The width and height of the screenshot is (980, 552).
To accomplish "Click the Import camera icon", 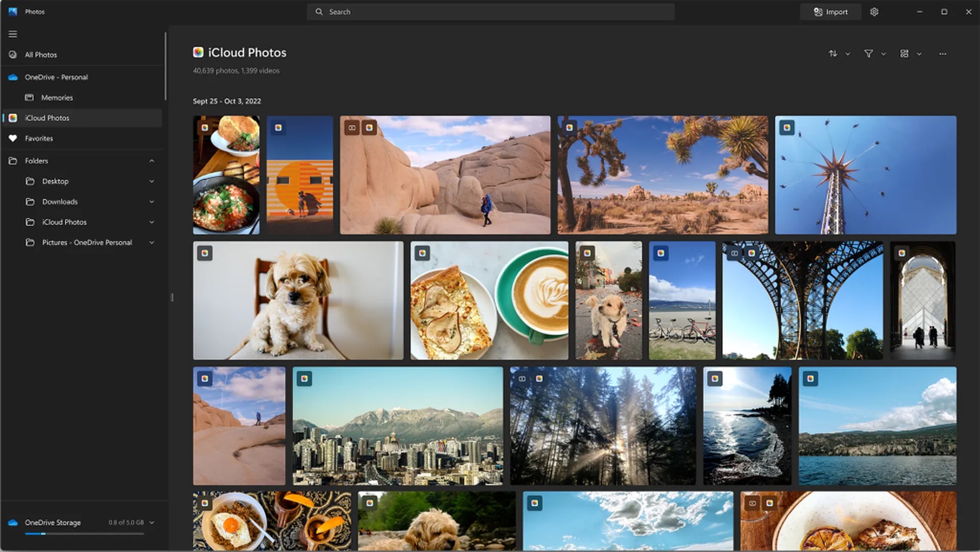I will (x=818, y=11).
